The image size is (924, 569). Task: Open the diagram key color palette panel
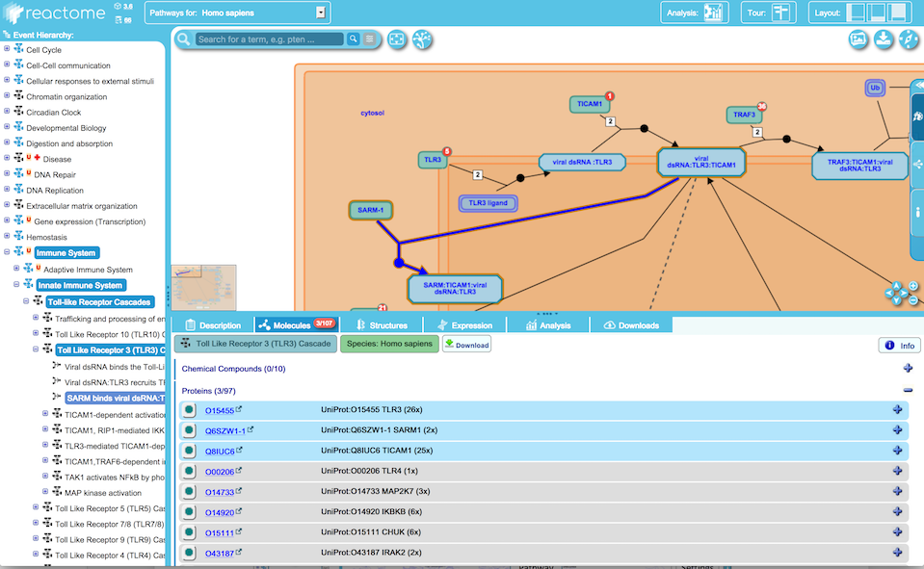tap(916, 116)
